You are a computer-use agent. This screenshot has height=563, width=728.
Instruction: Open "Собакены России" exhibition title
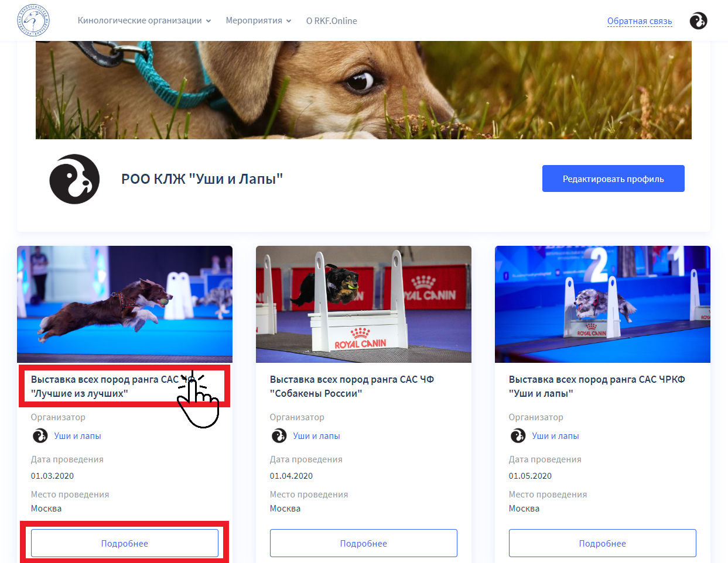coord(351,386)
